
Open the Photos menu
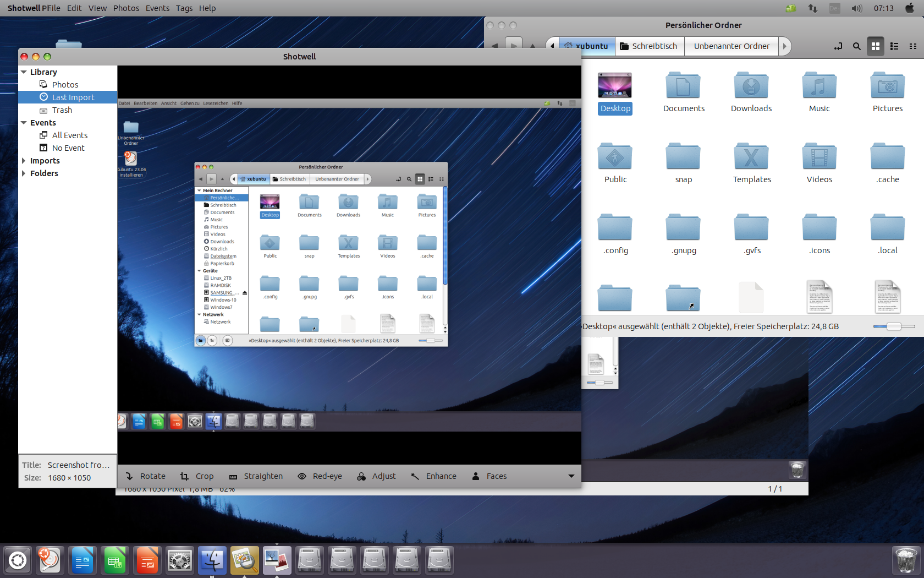pyautogui.click(x=126, y=8)
